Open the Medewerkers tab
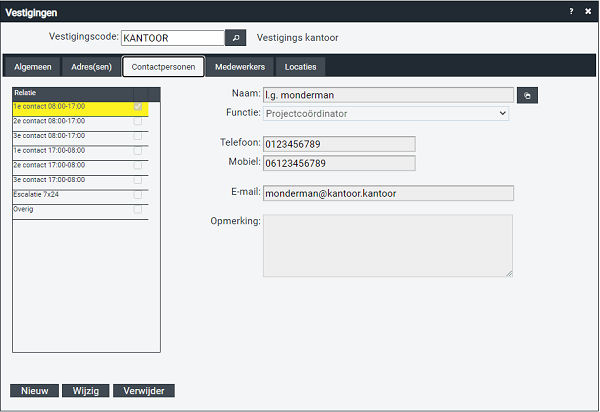 [x=240, y=67]
